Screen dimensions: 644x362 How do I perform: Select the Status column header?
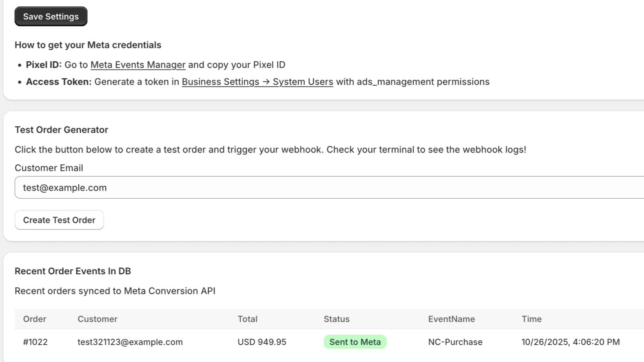(336, 319)
